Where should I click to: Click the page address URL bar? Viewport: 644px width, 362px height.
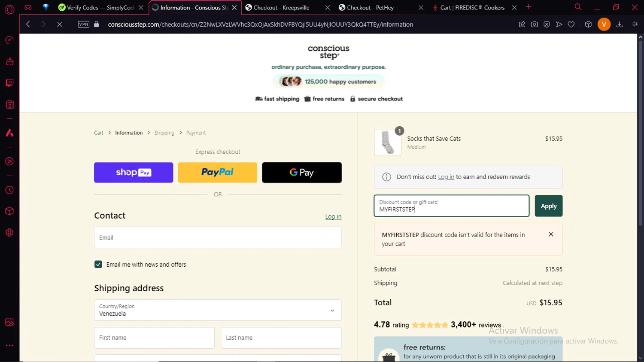[261, 24]
